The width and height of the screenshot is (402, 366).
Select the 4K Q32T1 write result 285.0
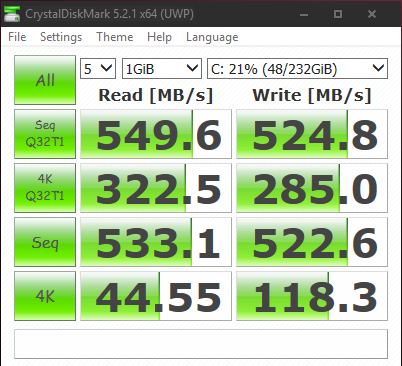312,188
